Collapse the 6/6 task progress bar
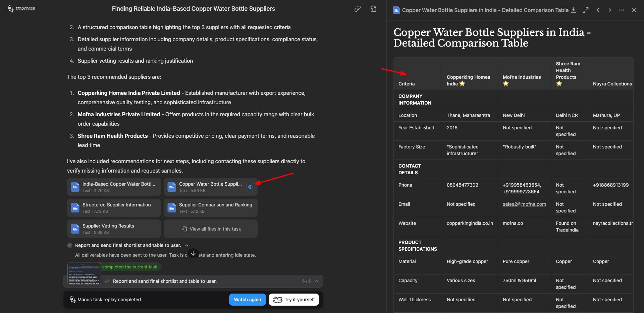The height and width of the screenshot is (313, 644). pyautogui.click(x=316, y=281)
